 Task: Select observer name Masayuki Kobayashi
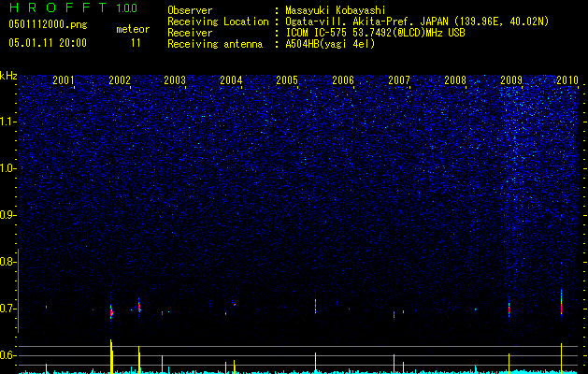click(336, 10)
